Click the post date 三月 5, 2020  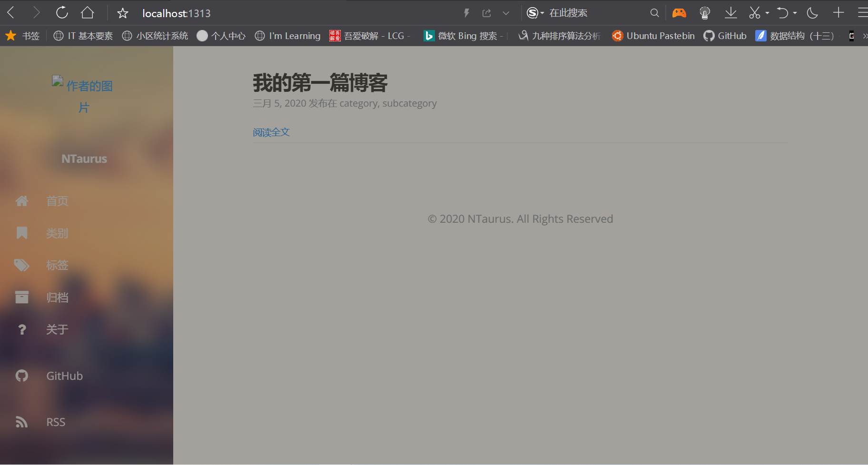click(279, 103)
